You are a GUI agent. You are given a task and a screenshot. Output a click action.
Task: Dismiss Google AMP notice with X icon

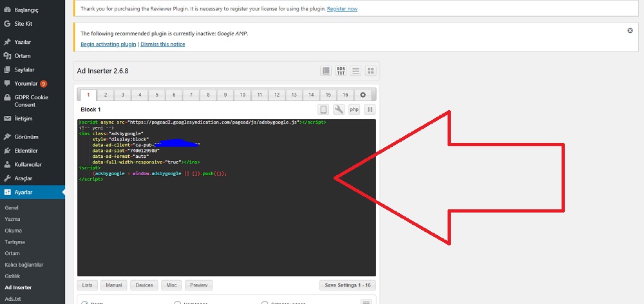click(630, 30)
